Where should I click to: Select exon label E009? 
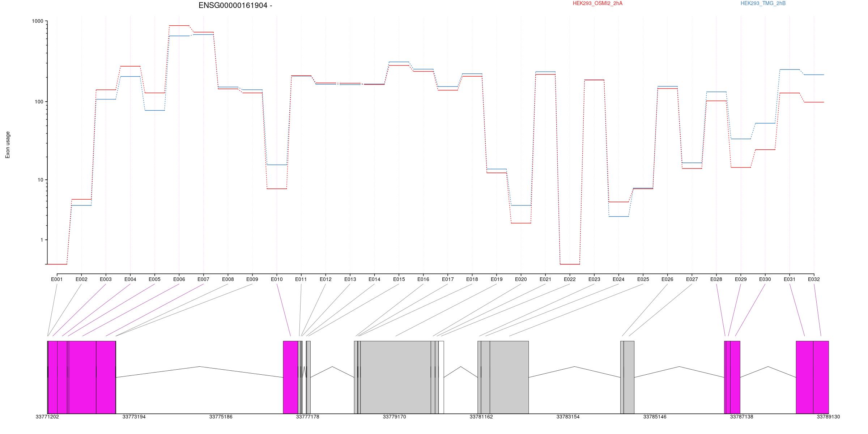(252, 279)
